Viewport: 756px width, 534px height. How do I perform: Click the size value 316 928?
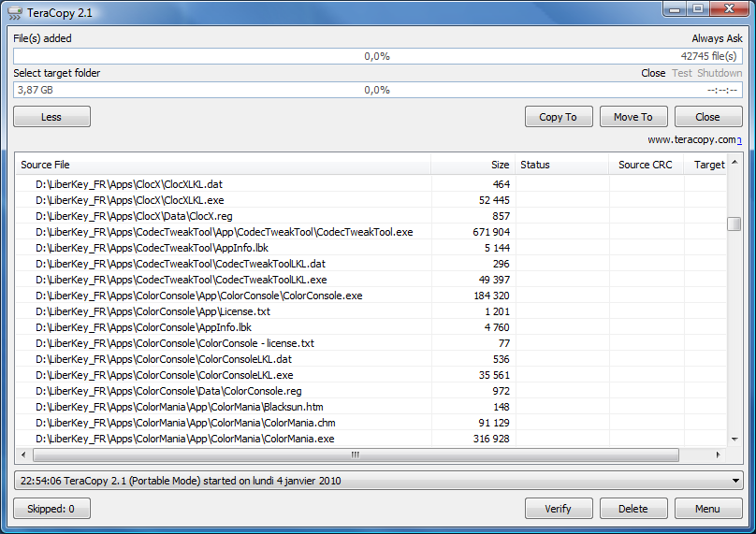pyautogui.click(x=491, y=439)
